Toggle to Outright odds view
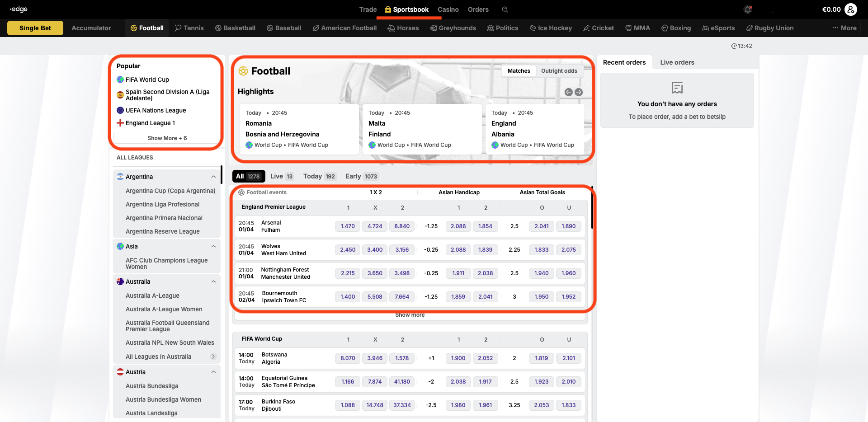 click(x=559, y=71)
